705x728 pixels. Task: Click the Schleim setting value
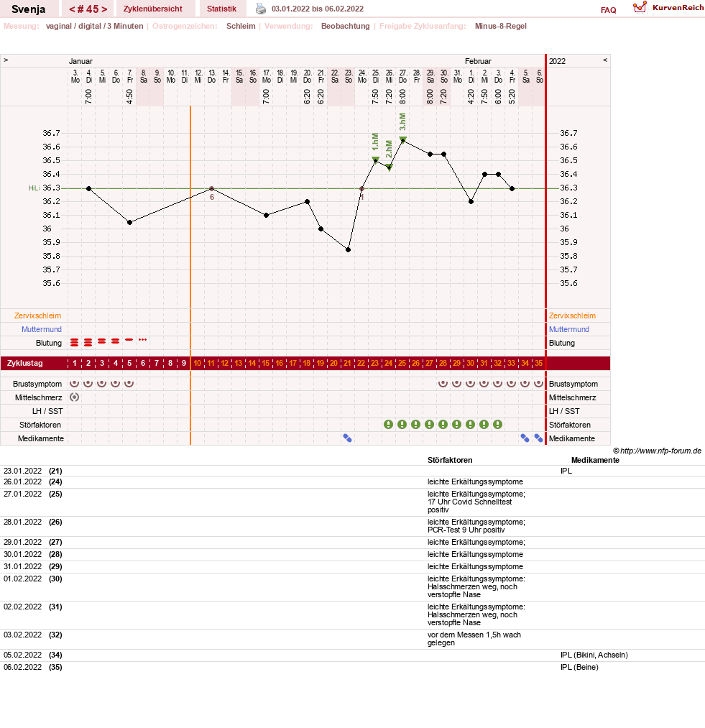click(241, 26)
